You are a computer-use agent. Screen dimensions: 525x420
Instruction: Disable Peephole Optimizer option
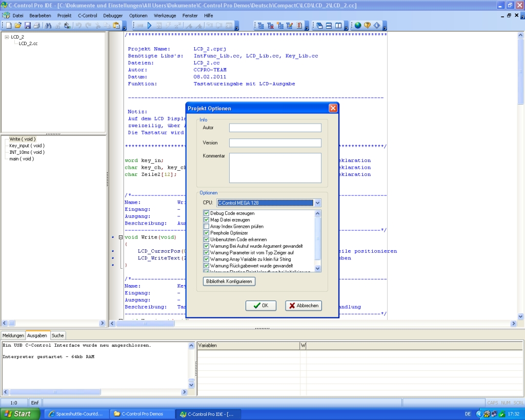[x=207, y=233]
